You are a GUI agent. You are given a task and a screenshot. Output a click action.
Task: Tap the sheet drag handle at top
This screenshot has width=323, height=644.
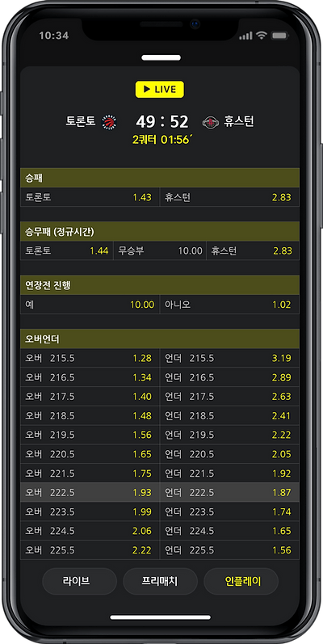click(x=161, y=58)
